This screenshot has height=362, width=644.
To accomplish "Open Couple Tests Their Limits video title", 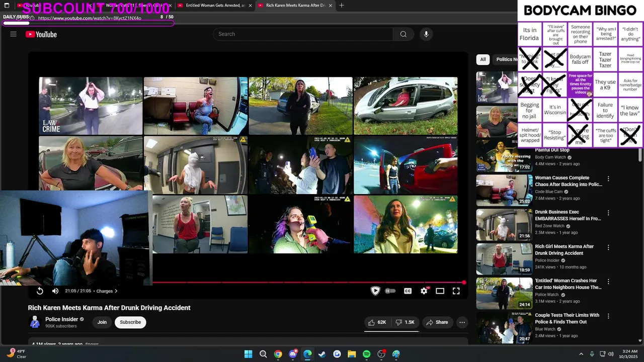I will click(x=567, y=318).
